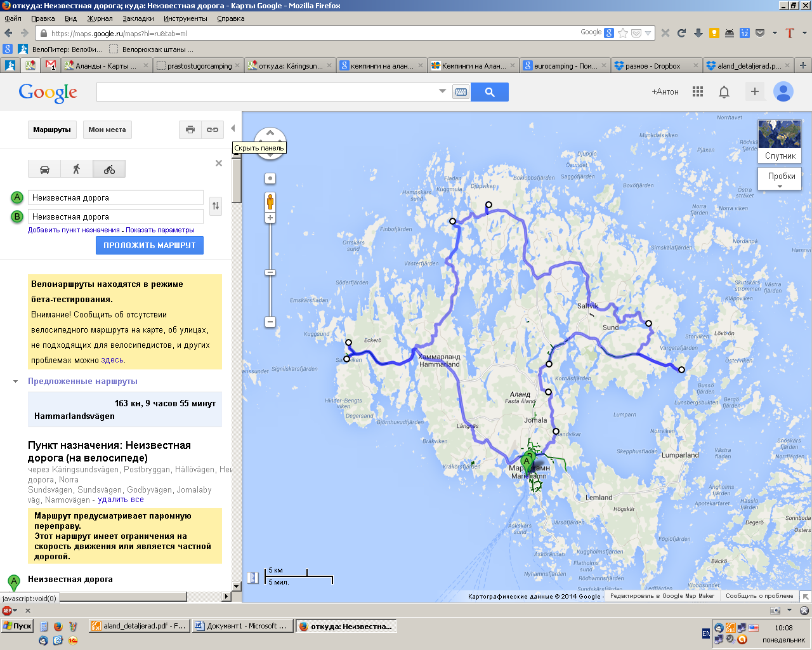Reload the current page

point(681,33)
